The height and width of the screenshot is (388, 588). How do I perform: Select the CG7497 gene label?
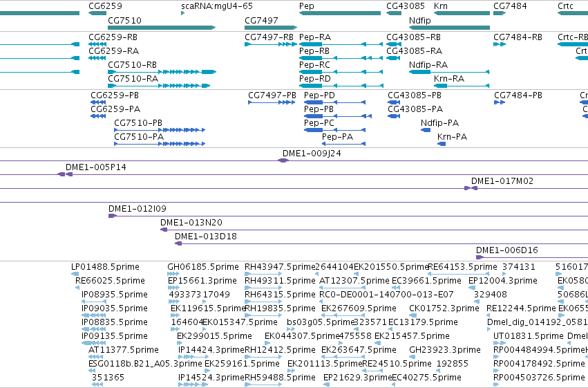(x=261, y=20)
